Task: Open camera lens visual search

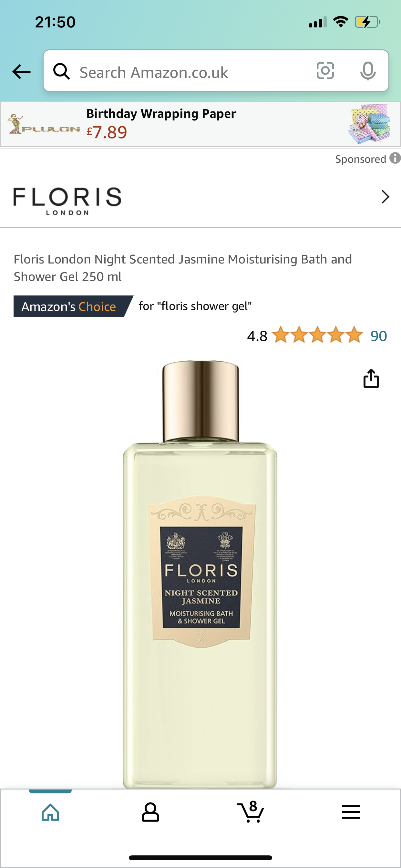Action: click(325, 71)
